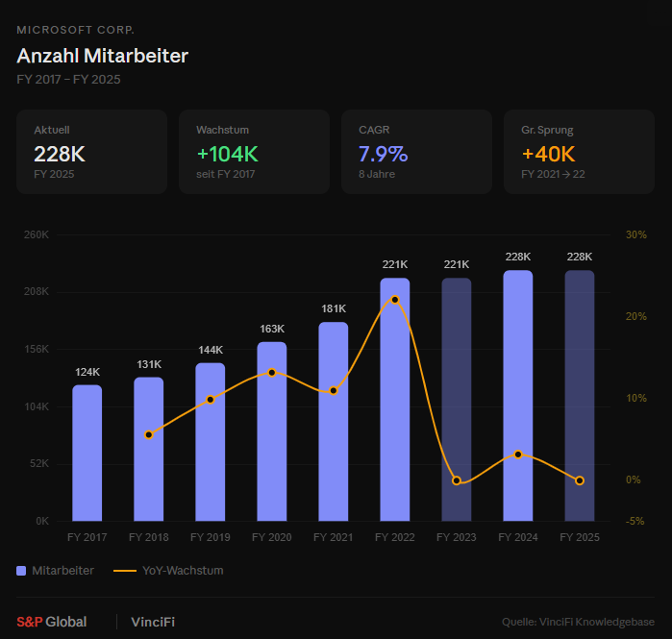The width and height of the screenshot is (672, 639).
Task: Click the purple Mitarbeiter legend color square
Action: coord(21,570)
